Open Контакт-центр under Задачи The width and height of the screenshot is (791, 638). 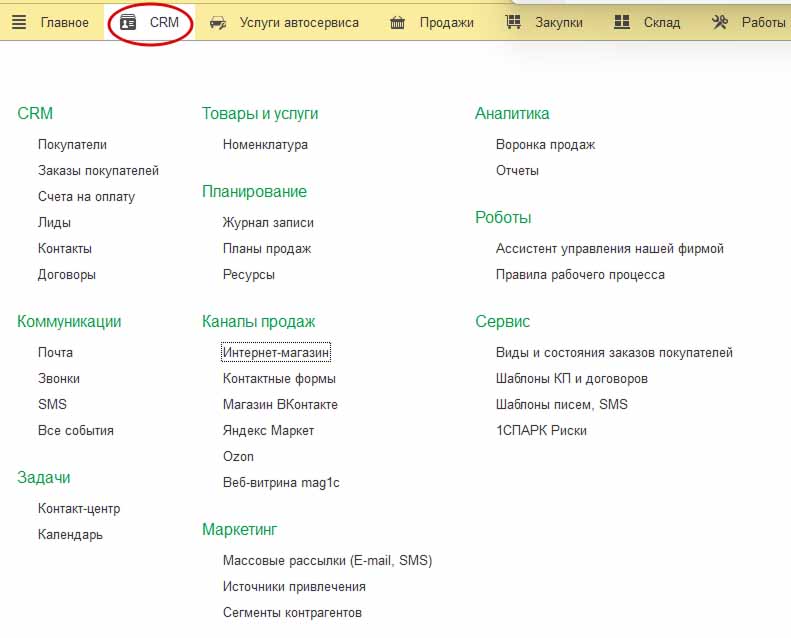tap(79, 509)
